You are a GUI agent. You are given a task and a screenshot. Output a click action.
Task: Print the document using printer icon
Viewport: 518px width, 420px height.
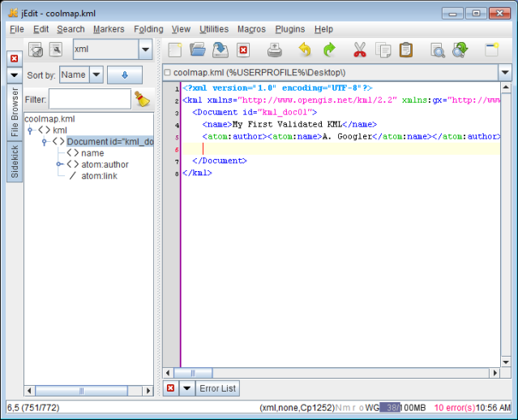275,50
